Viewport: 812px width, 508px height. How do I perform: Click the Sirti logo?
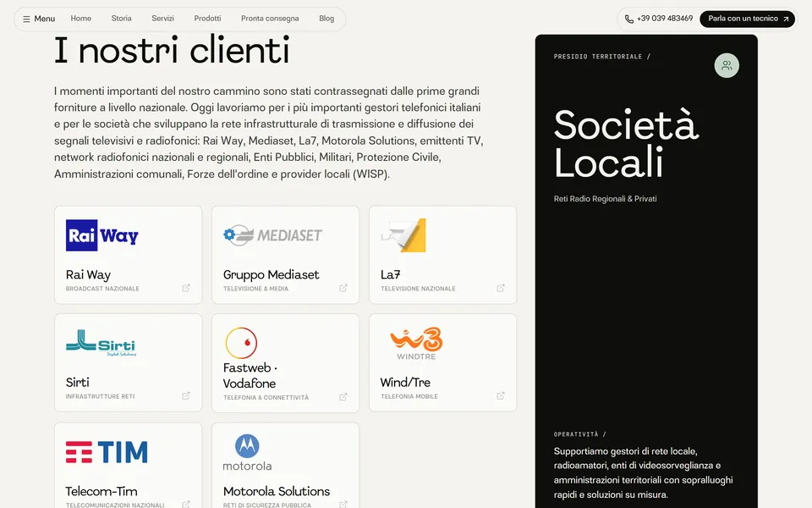tap(101, 343)
